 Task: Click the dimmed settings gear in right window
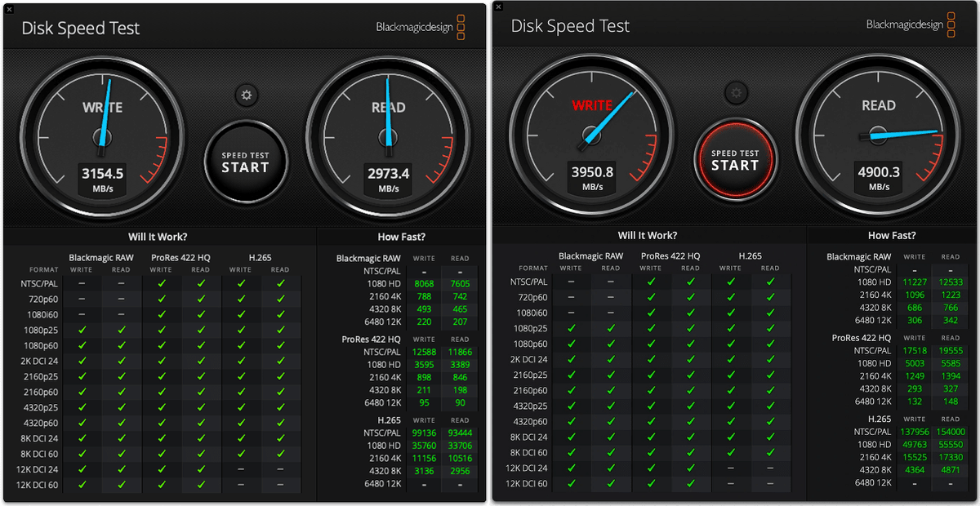point(736,93)
